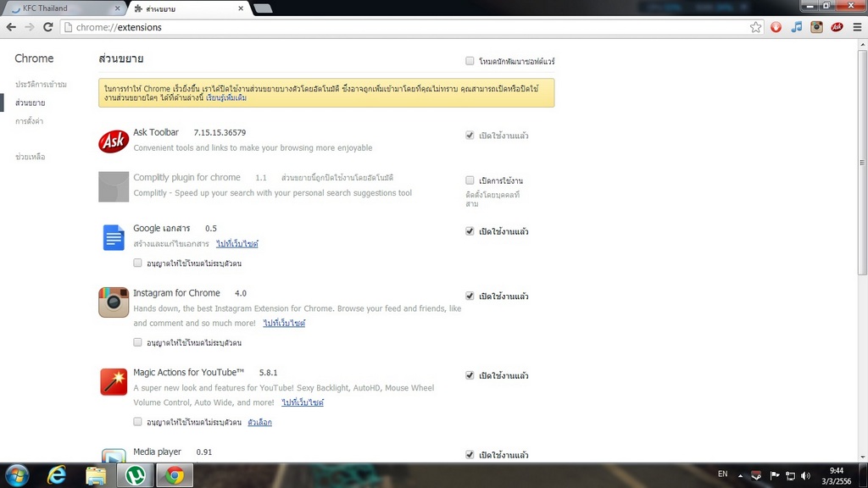Disable the Google เอกสาร extension checkbox
This screenshot has height=488, width=868.
[x=470, y=231]
